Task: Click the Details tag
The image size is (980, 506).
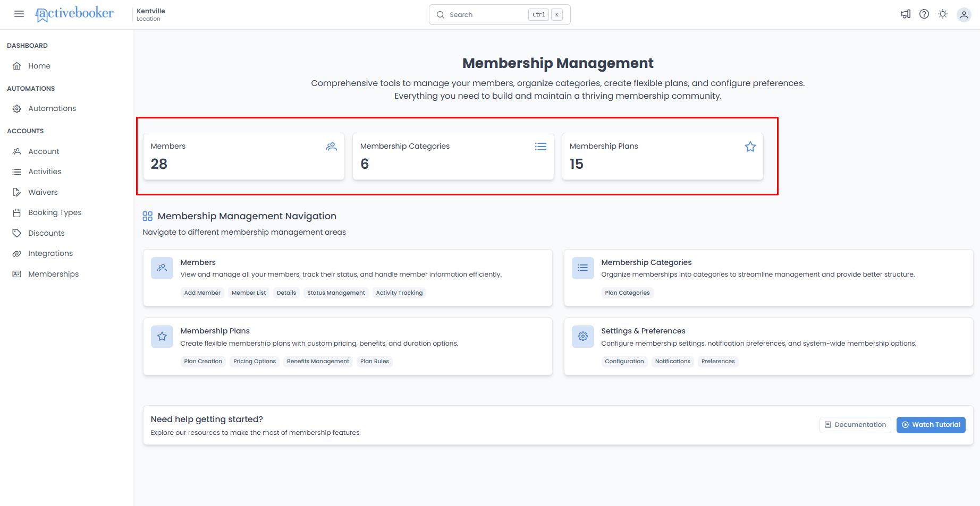Action: pos(286,293)
